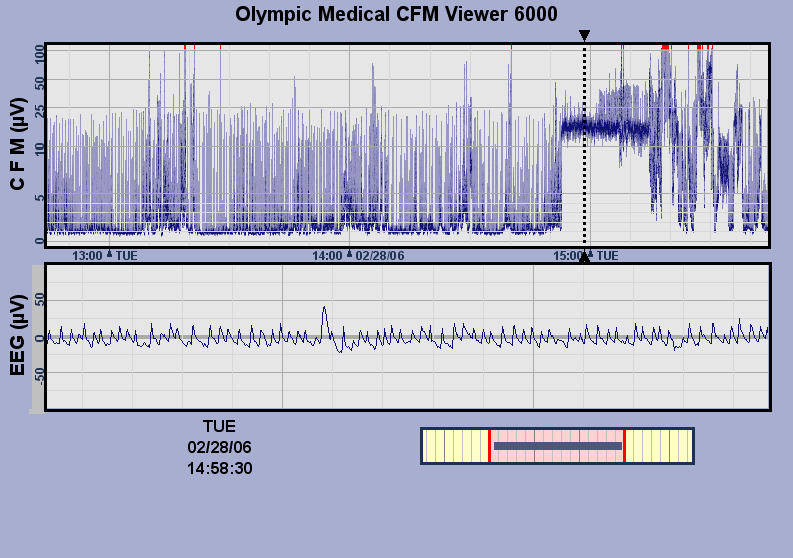Click the gray scroll strip left of EEG panel
This screenshot has height=558, width=793.
point(38,338)
